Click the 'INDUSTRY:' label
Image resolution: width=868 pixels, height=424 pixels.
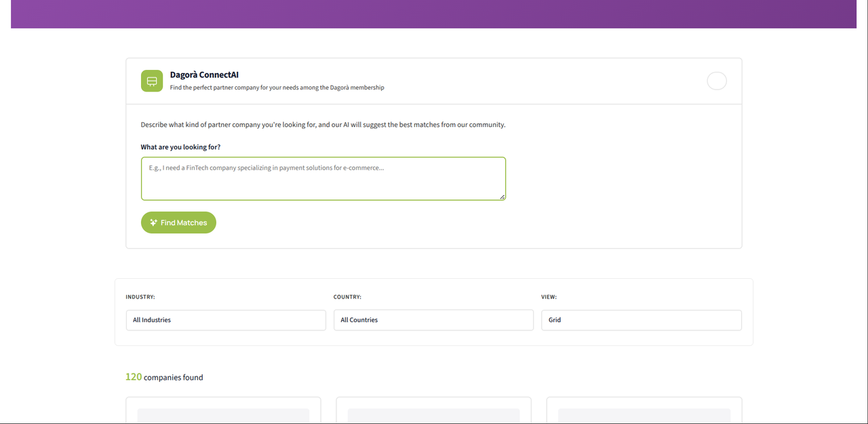pos(140,297)
